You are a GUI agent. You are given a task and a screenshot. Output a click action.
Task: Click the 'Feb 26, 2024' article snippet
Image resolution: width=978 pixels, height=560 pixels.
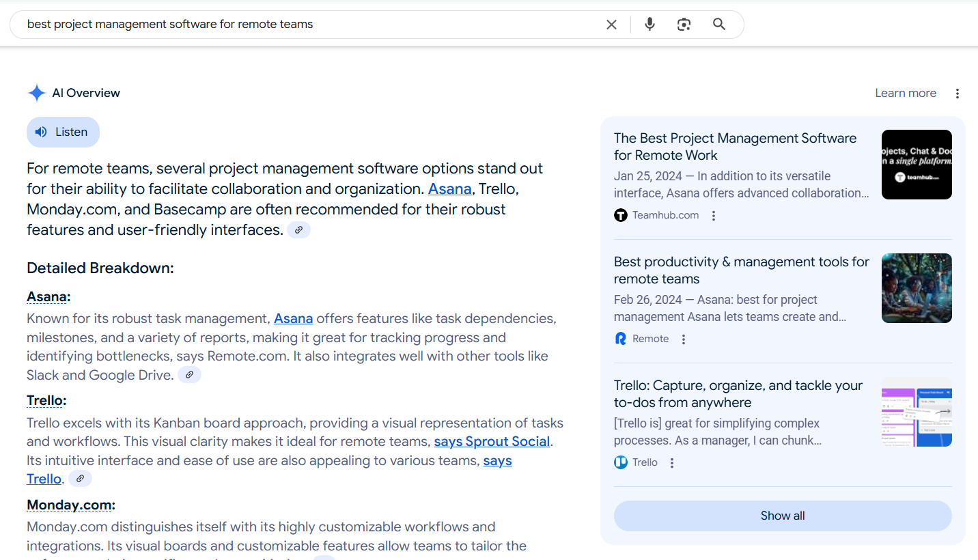[730, 308]
